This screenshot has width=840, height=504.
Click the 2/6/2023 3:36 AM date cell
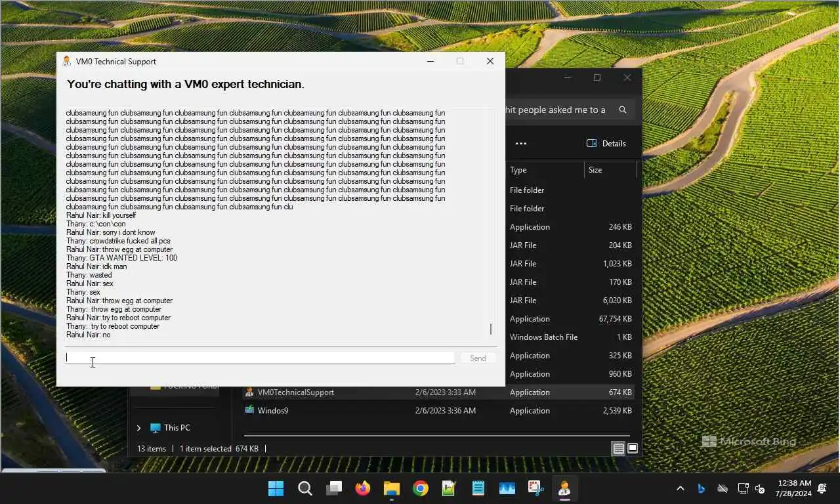coord(446,411)
